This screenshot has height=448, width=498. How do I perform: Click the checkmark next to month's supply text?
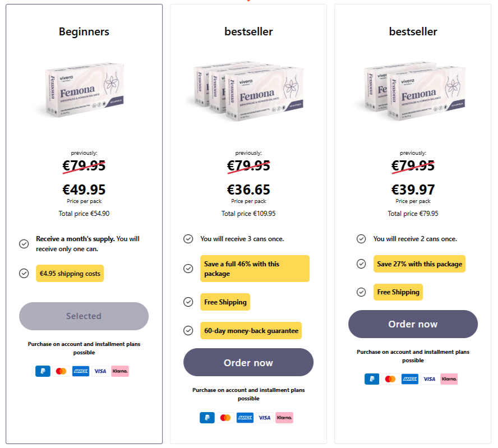click(24, 244)
